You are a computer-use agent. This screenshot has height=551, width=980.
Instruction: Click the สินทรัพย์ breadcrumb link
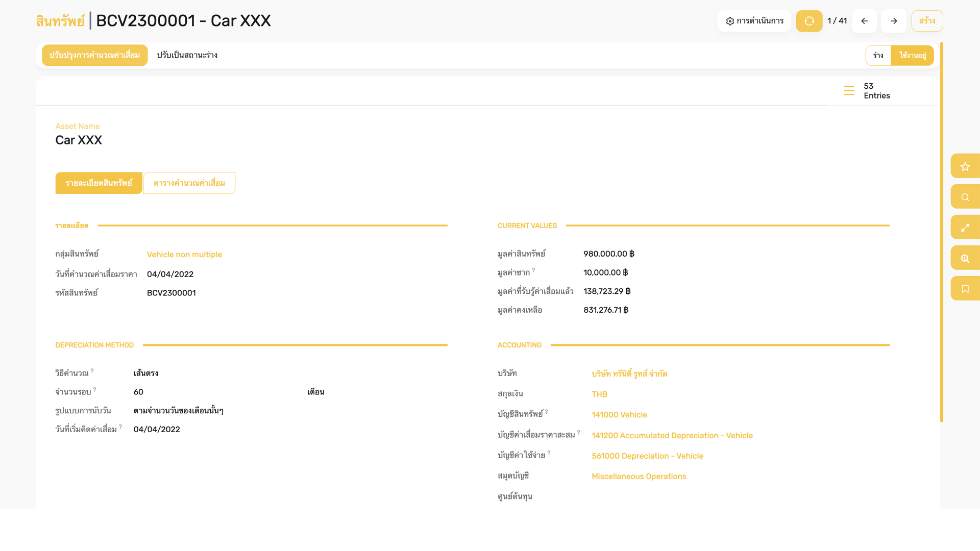click(60, 21)
